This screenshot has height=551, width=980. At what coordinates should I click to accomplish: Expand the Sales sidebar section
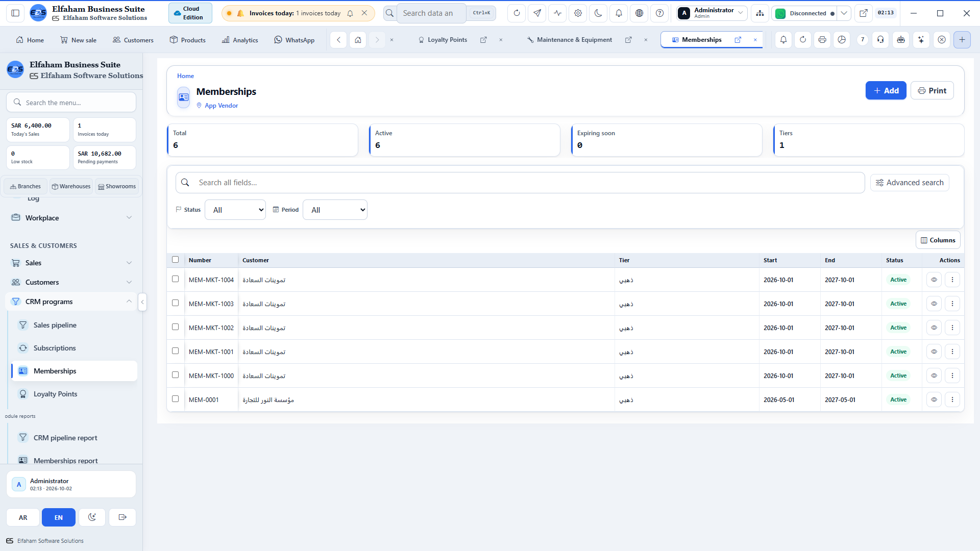pyautogui.click(x=71, y=263)
